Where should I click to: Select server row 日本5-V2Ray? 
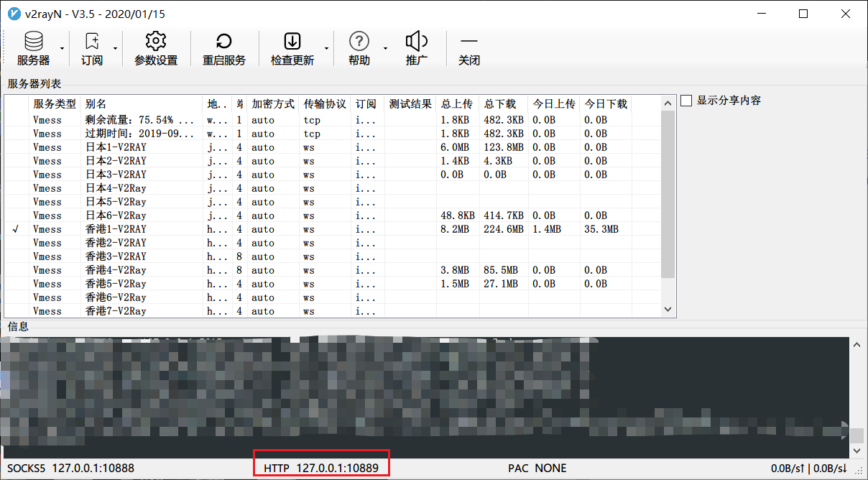(x=333, y=202)
